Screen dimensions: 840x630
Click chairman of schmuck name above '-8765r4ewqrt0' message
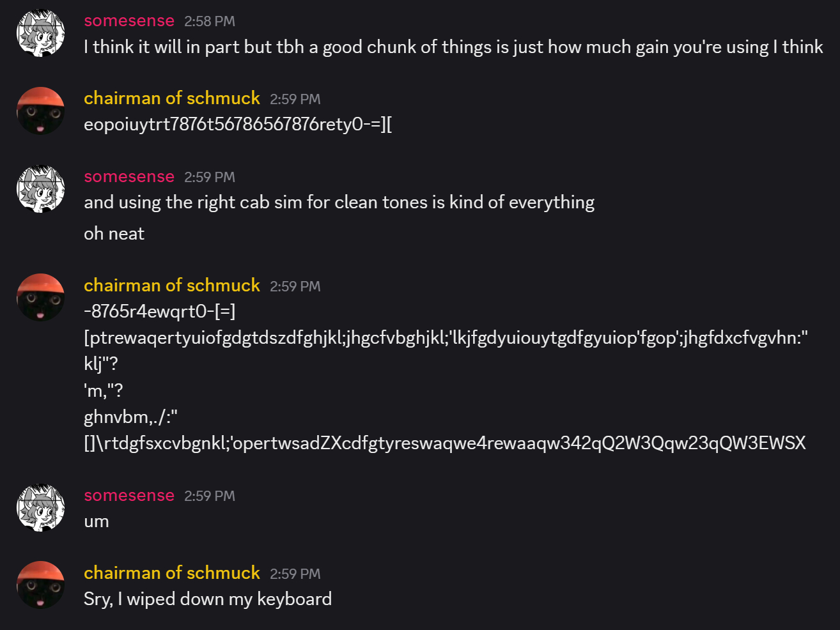pyautogui.click(x=172, y=286)
